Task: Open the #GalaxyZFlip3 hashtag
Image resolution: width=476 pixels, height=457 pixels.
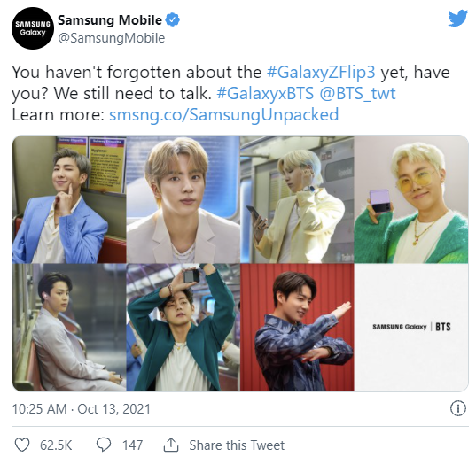Action: [321, 72]
